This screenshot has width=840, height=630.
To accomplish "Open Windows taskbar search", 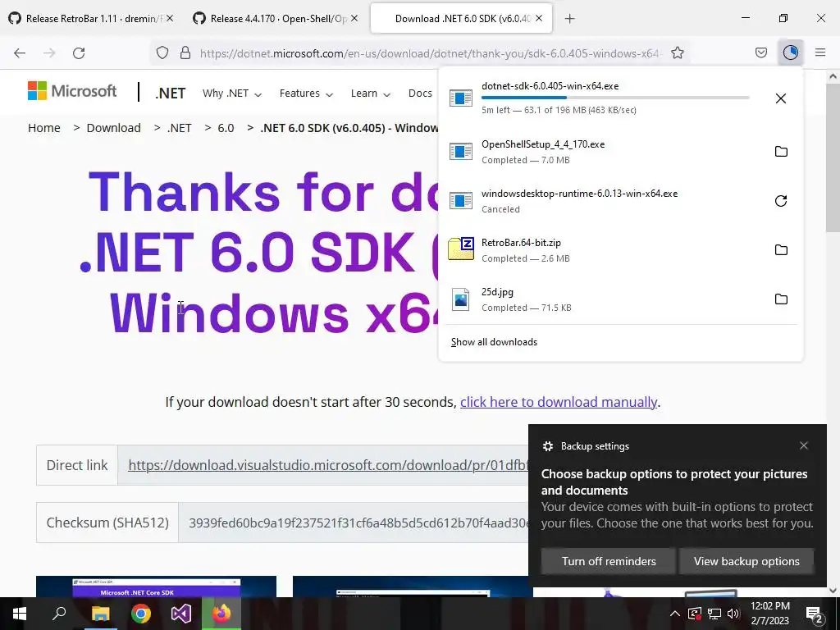I will tap(59, 614).
